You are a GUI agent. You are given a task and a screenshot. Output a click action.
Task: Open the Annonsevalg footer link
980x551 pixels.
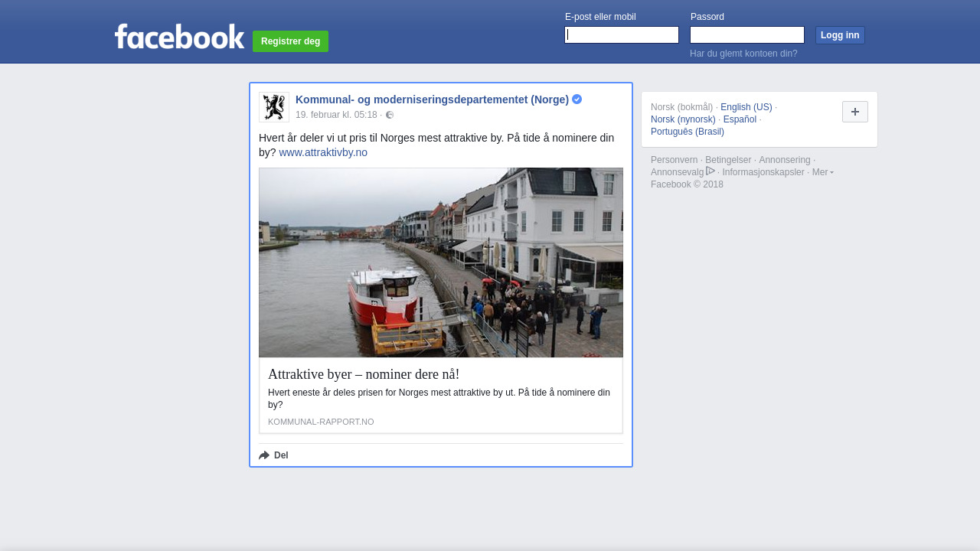tap(677, 172)
